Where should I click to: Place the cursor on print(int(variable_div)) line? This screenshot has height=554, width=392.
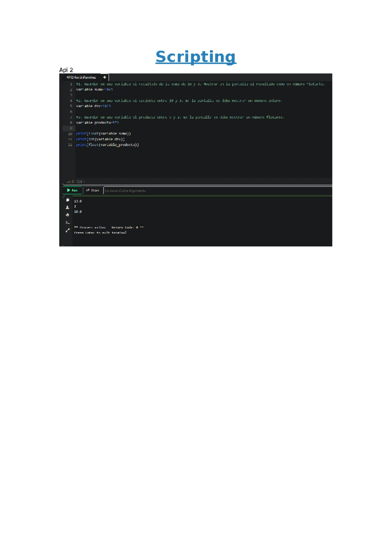(x=100, y=139)
